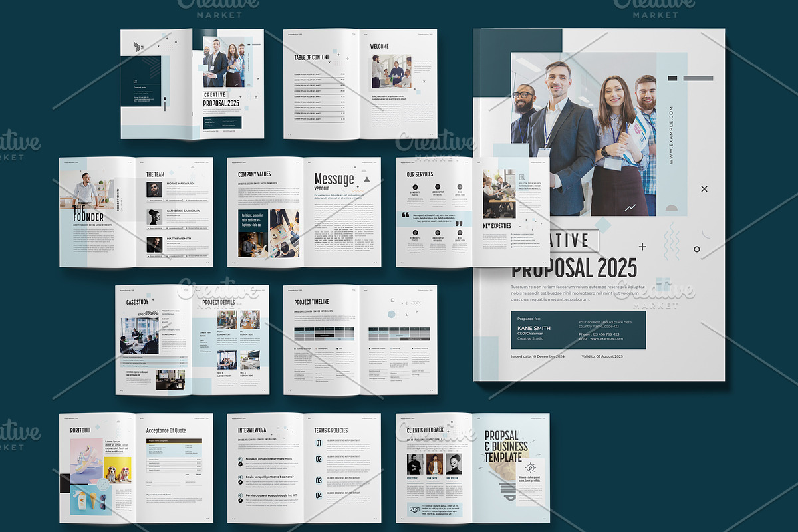Viewport: 798px width, 532px height.
Task: Click the "THE FOUNDER" heading
Action: click(x=88, y=213)
